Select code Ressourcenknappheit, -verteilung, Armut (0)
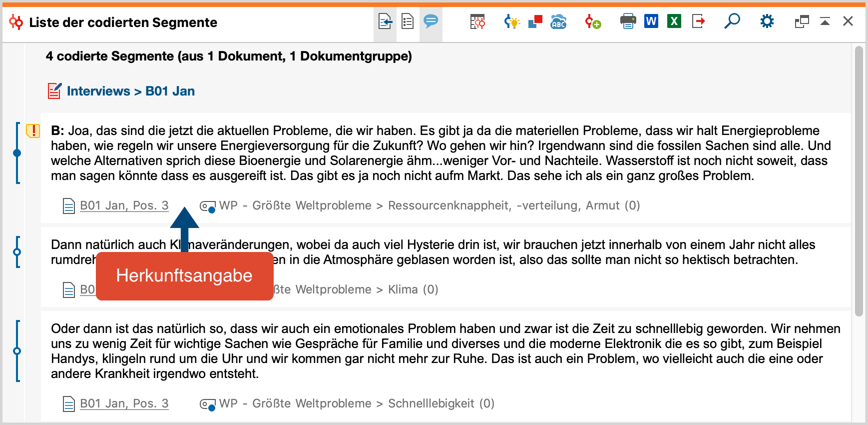Image resolution: width=868 pixels, height=425 pixels. [x=514, y=205]
